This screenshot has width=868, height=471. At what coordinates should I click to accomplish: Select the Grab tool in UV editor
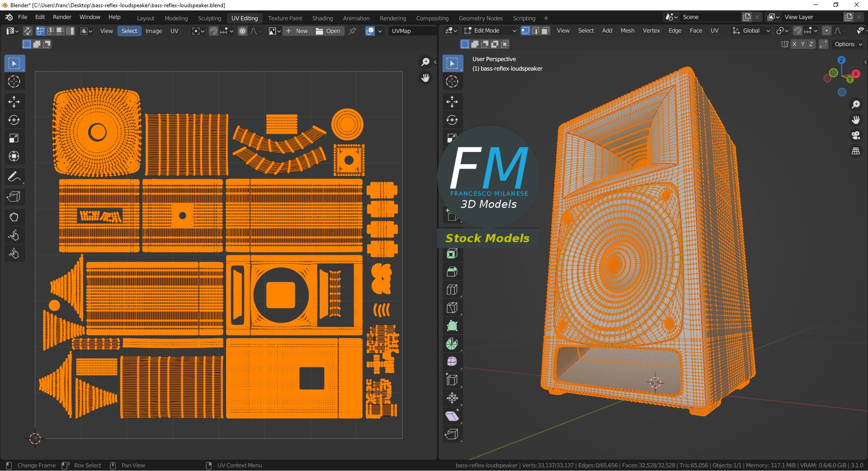14,217
